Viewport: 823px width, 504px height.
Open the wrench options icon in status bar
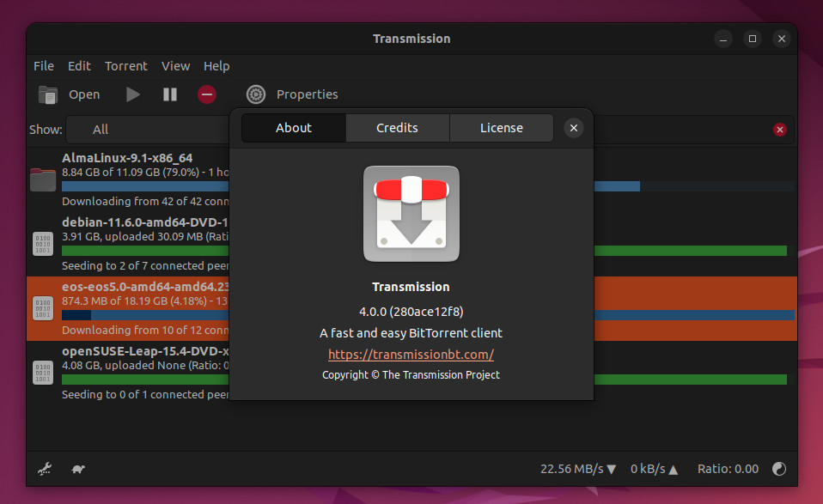pos(45,469)
